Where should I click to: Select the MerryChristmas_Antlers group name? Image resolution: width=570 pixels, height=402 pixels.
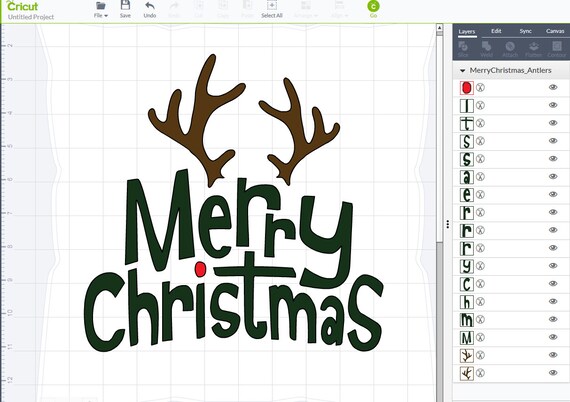[510, 70]
